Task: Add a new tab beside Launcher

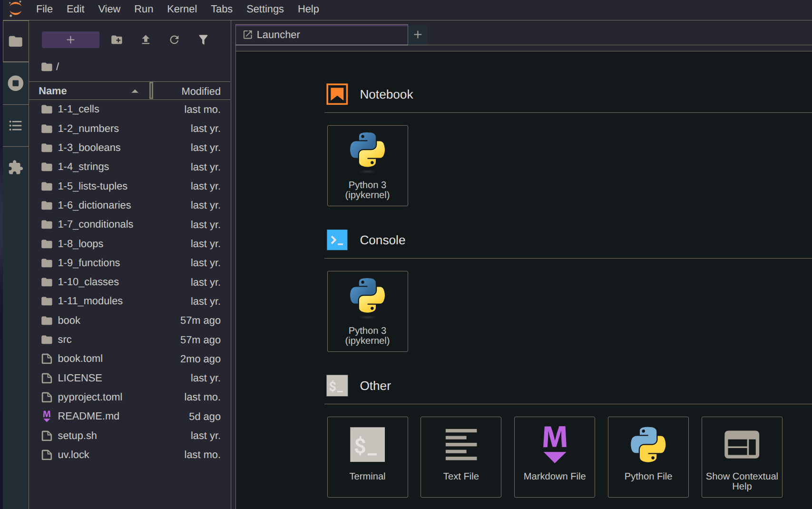Action: (418, 34)
